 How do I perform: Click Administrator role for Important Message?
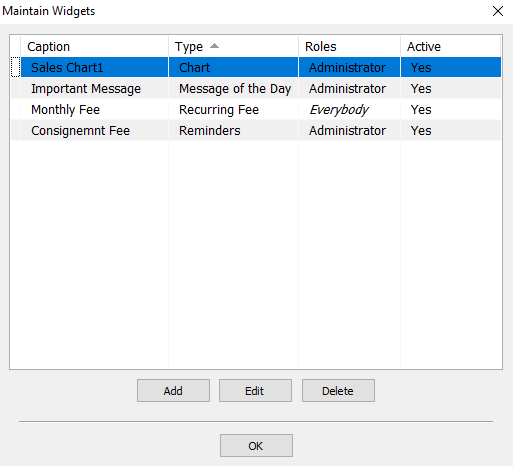349,88
